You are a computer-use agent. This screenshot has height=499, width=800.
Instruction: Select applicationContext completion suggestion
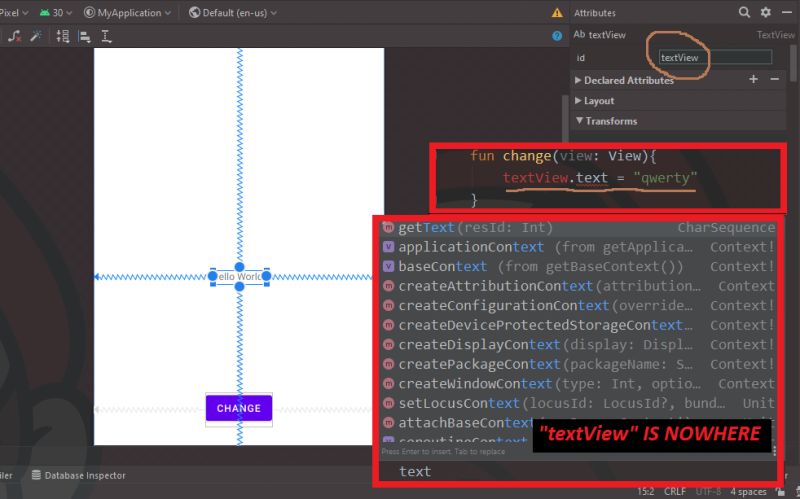579,247
